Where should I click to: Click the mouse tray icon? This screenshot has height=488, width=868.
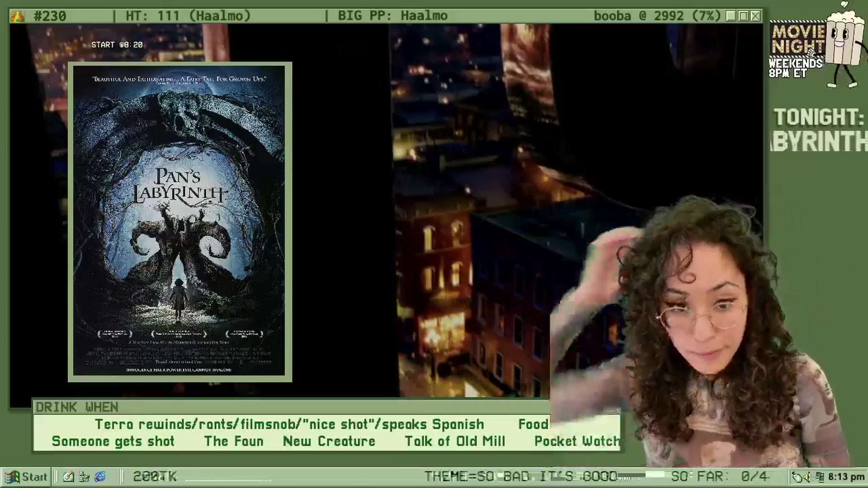click(x=797, y=477)
